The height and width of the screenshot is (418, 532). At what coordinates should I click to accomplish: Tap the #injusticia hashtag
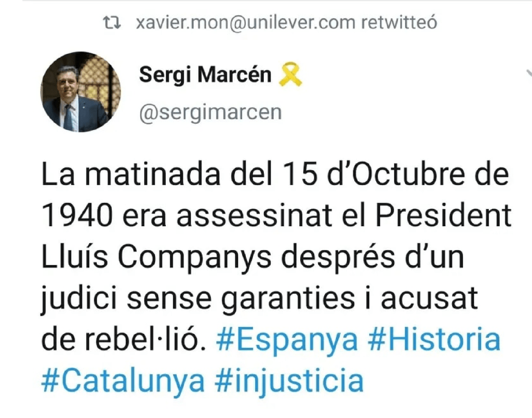[289, 381]
